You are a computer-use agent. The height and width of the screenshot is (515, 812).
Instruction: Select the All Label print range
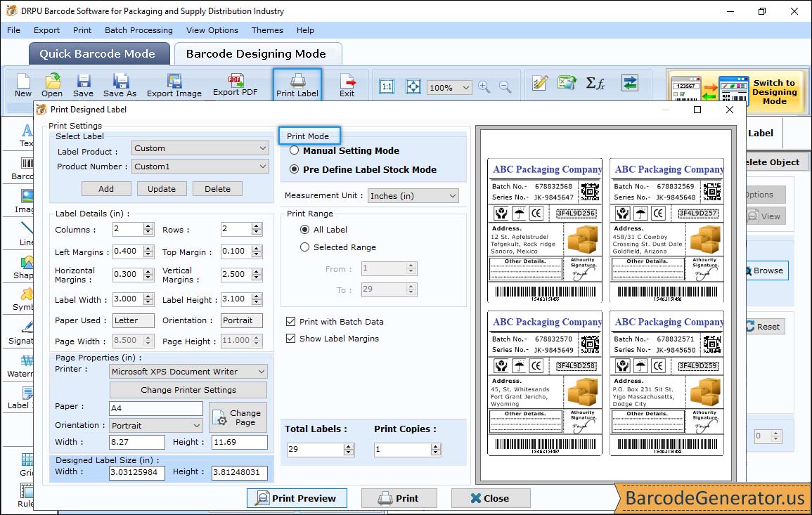(x=304, y=229)
